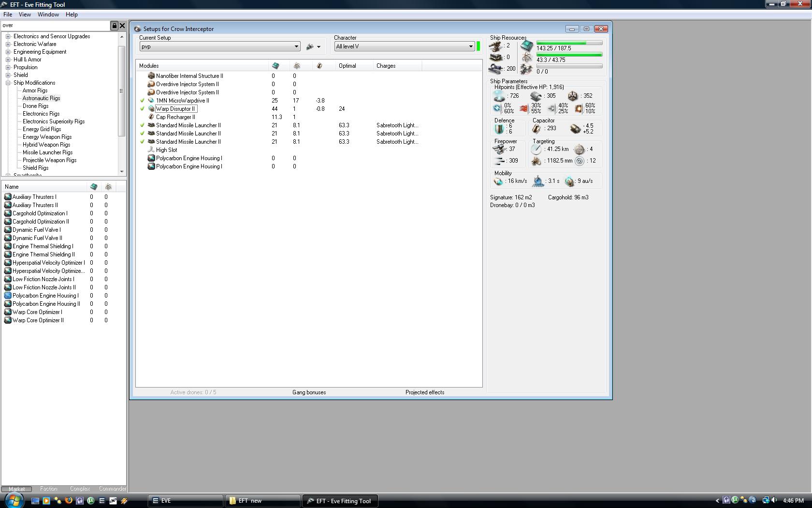Switch to the Market tab
The width and height of the screenshot is (812, 508).
pyautogui.click(x=16, y=489)
